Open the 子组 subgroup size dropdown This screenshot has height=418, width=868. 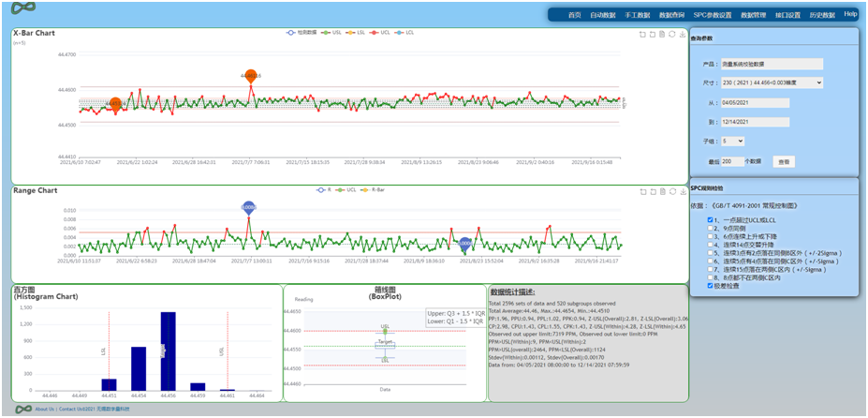pyautogui.click(x=732, y=142)
